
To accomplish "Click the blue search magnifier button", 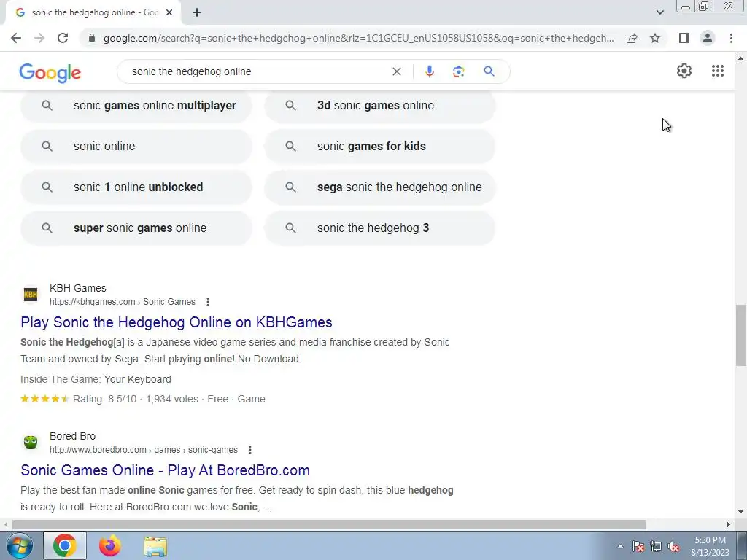I will (x=489, y=71).
